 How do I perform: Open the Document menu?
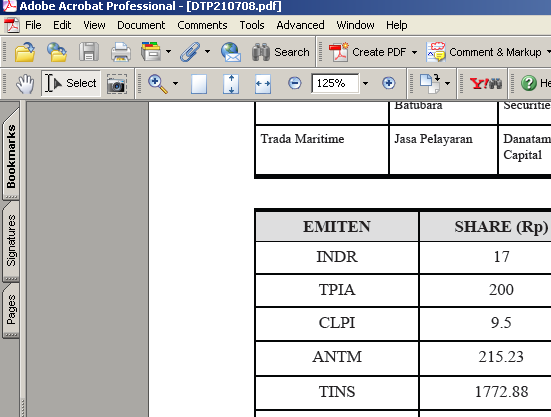[141, 25]
